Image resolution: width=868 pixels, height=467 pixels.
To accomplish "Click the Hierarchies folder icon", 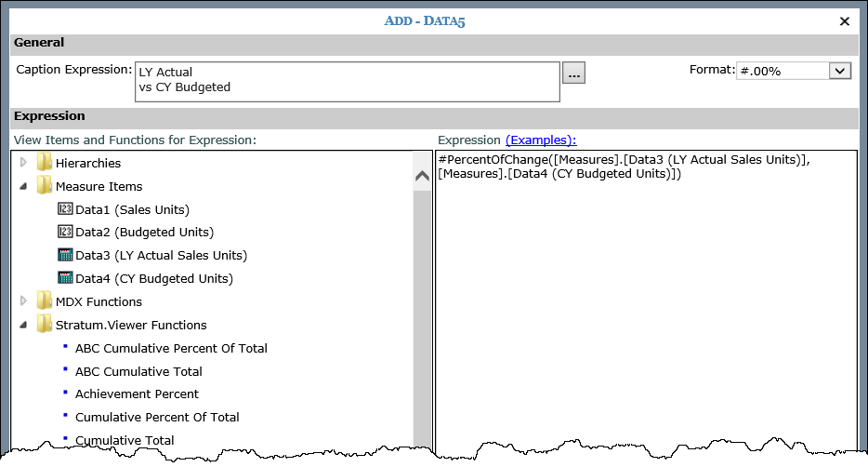I will pos(44,163).
